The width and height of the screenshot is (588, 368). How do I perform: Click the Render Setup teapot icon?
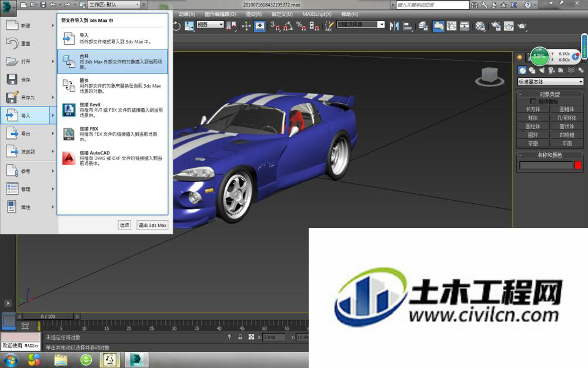click(x=496, y=26)
